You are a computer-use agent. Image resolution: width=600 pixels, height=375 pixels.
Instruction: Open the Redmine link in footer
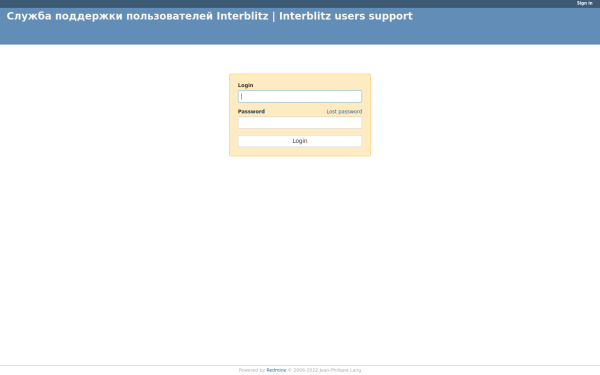click(276, 370)
